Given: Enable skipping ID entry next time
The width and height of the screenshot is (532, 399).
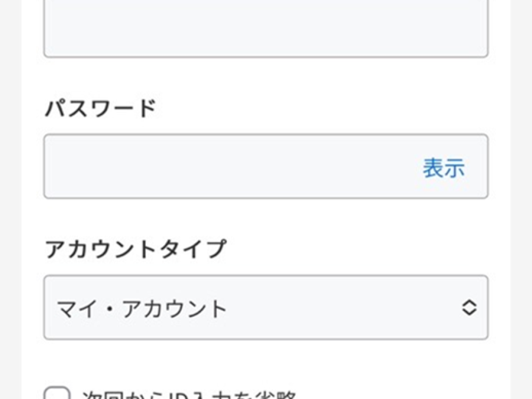Looking at the screenshot, I should [x=57, y=394].
